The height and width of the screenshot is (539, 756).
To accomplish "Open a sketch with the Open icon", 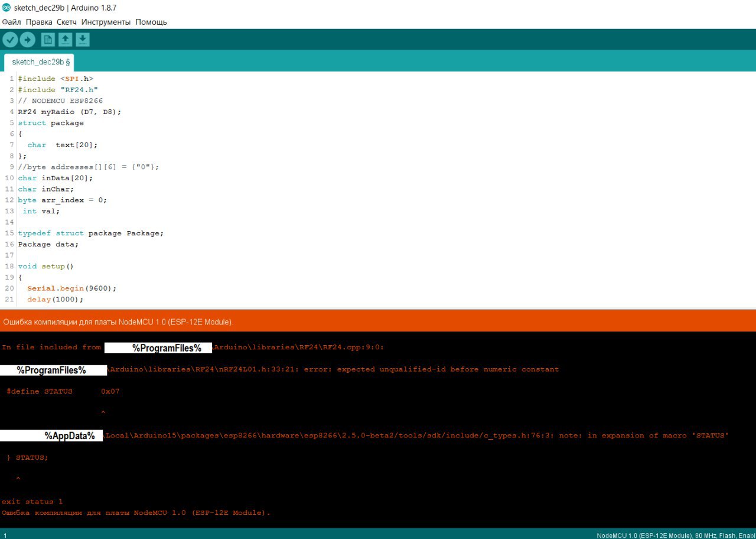I will [66, 40].
